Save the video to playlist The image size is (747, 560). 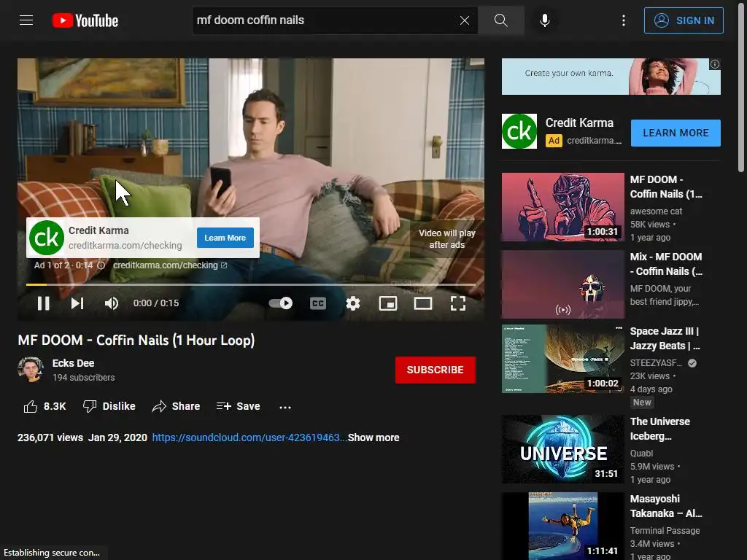(x=238, y=406)
